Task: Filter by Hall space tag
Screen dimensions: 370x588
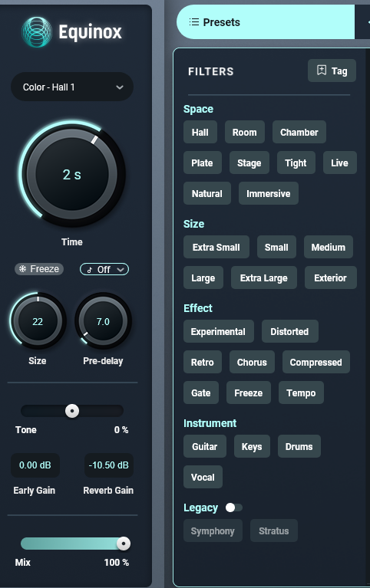Action: tap(200, 132)
